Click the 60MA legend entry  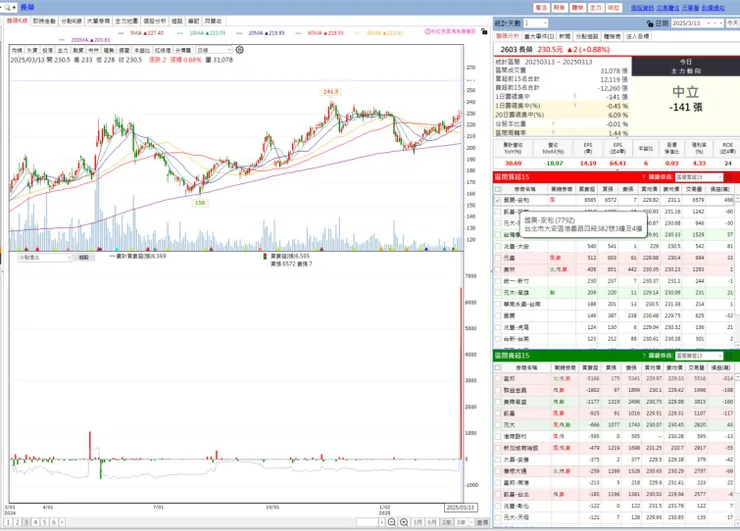pyautogui.click(x=320, y=33)
